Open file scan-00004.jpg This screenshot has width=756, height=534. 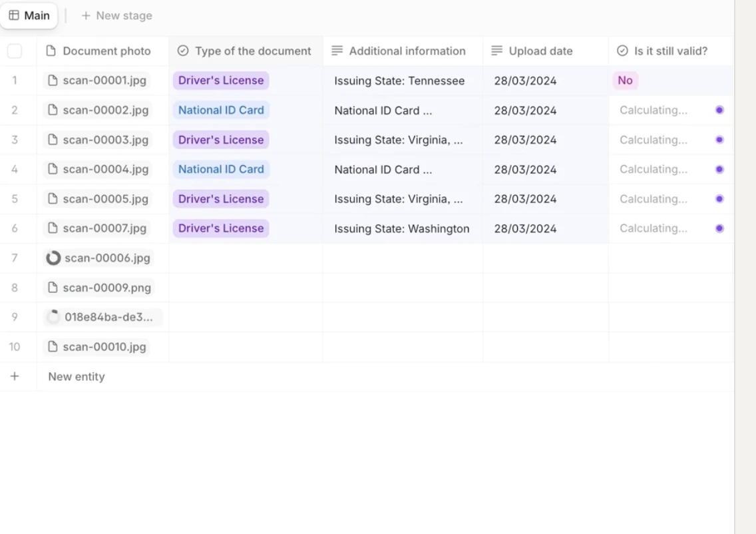(98, 169)
